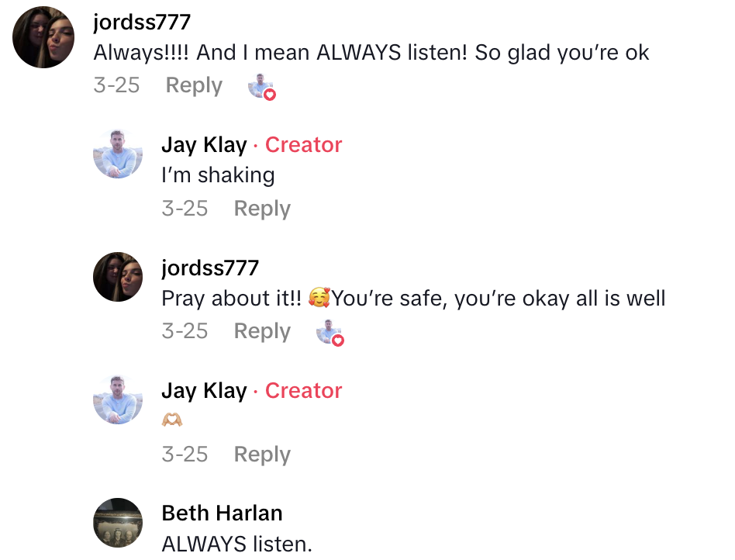
Task: Reply to the "I'm shaking" comment
Action: pos(262,209)
